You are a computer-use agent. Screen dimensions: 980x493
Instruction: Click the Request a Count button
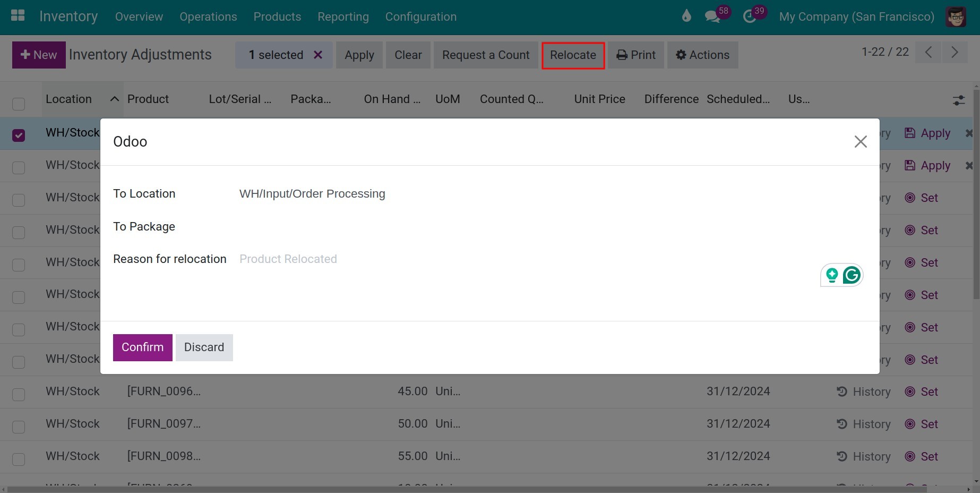tap(486, 55)
